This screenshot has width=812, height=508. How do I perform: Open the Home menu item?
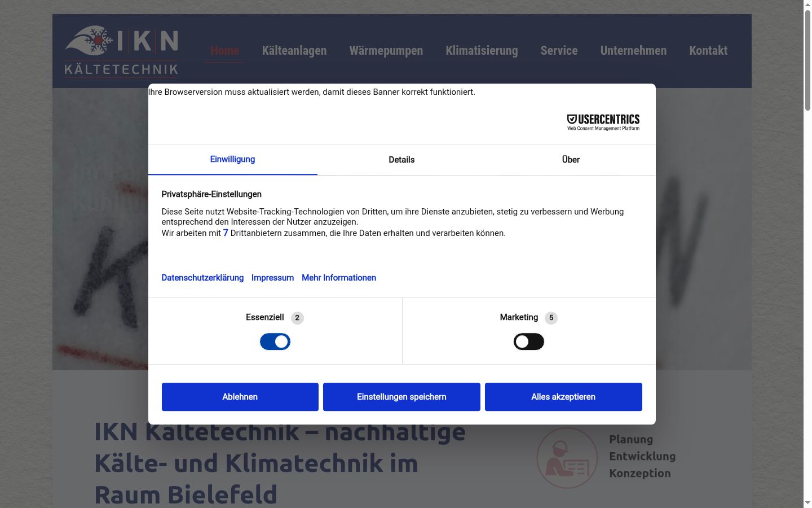point(224,51)
